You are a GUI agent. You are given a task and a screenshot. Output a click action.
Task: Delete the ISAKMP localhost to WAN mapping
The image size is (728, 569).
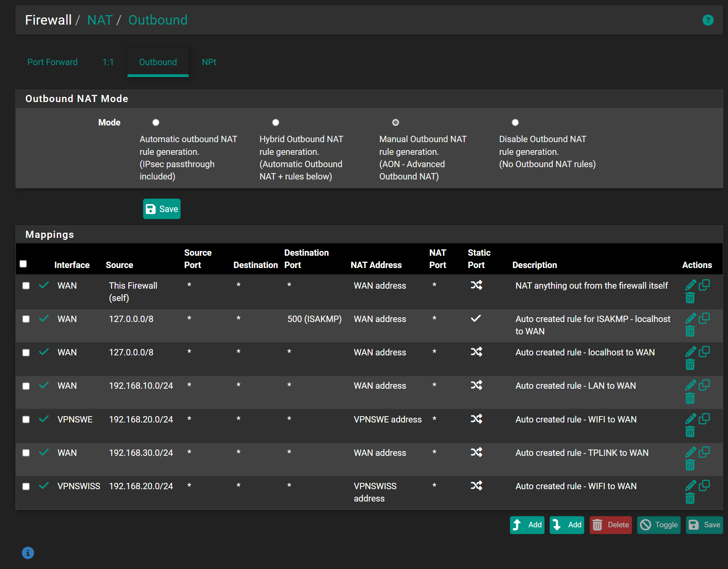tap(690, 331)
